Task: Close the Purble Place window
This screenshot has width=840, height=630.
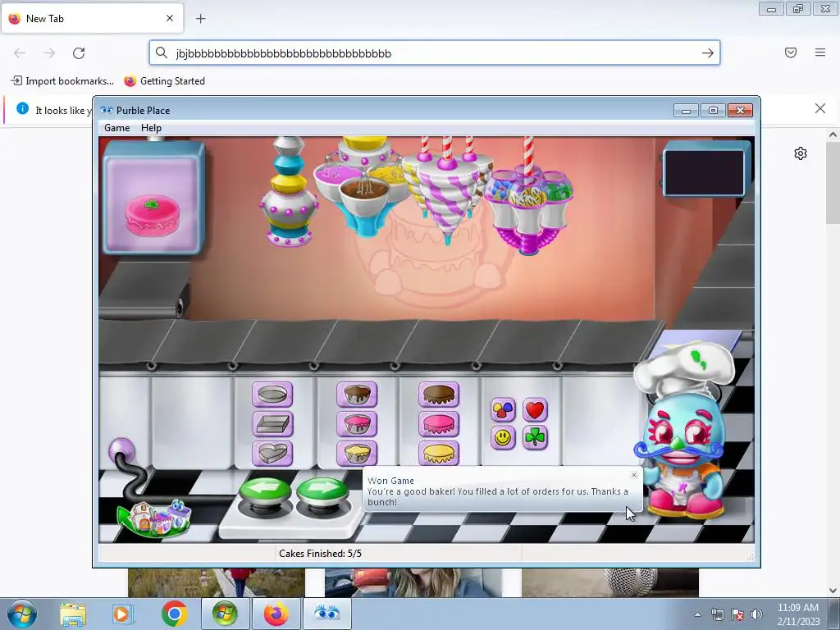Action: coord(741,111)
